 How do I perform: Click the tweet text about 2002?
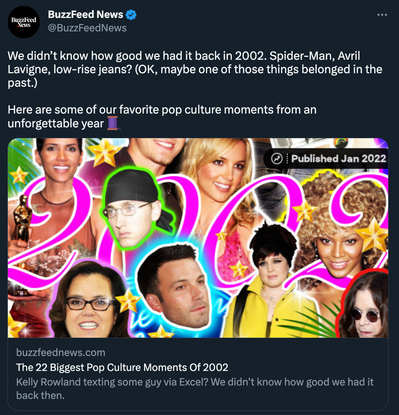coord(195,69)
